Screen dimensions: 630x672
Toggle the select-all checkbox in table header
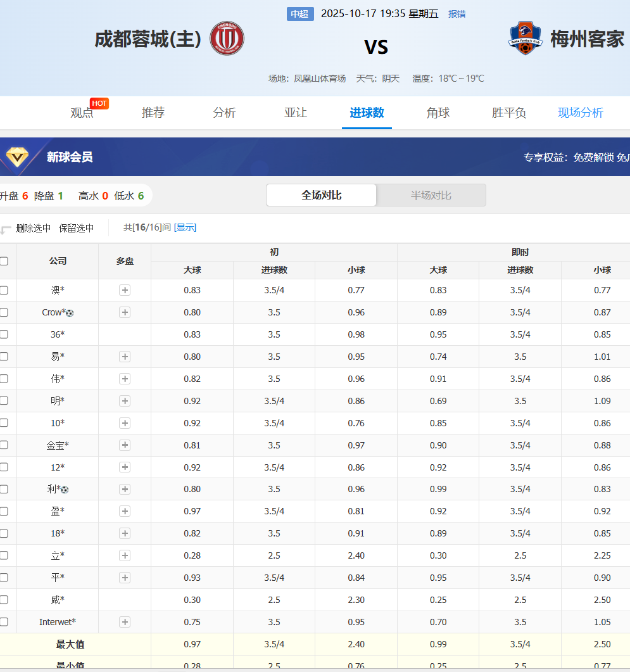(x=4, y=261)
